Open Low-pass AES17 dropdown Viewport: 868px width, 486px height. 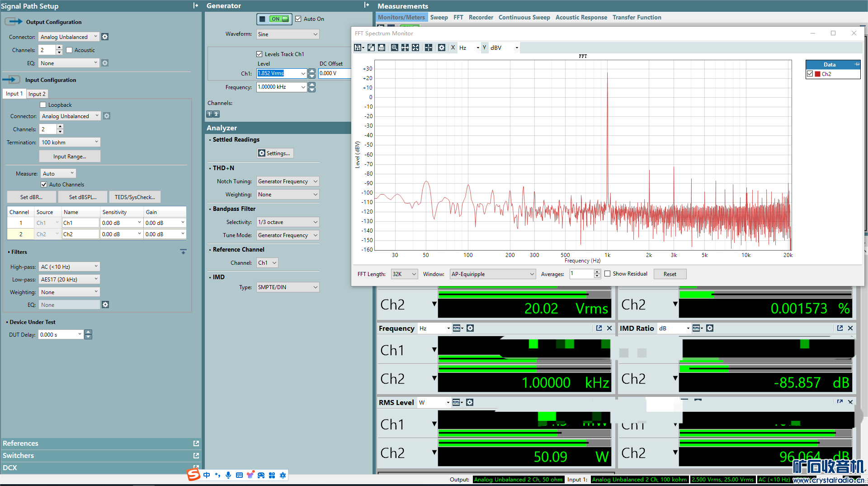pos(70,279)
